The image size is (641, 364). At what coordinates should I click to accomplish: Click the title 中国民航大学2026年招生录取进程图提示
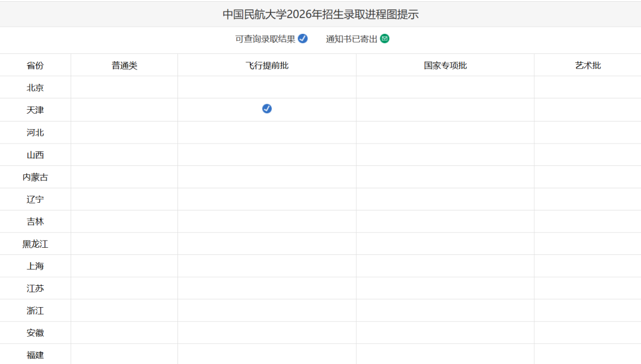tap(320, 14)
